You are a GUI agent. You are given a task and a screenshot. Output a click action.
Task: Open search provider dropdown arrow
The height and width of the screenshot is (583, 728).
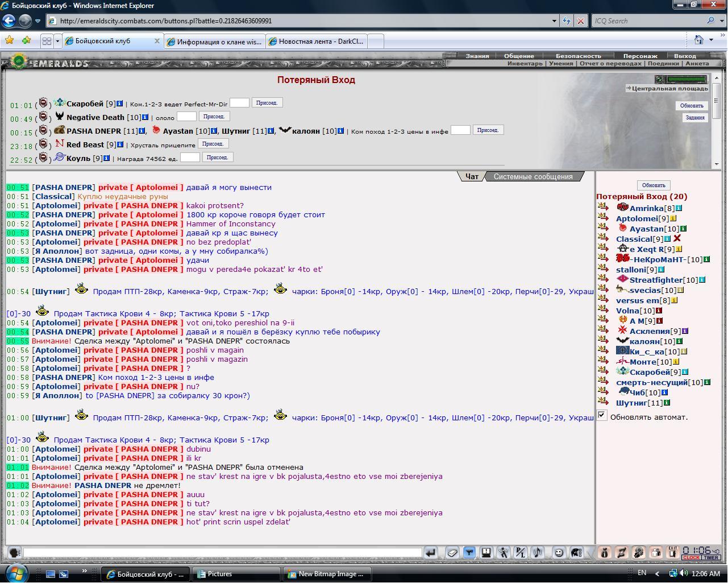click(x=721, y=21)
